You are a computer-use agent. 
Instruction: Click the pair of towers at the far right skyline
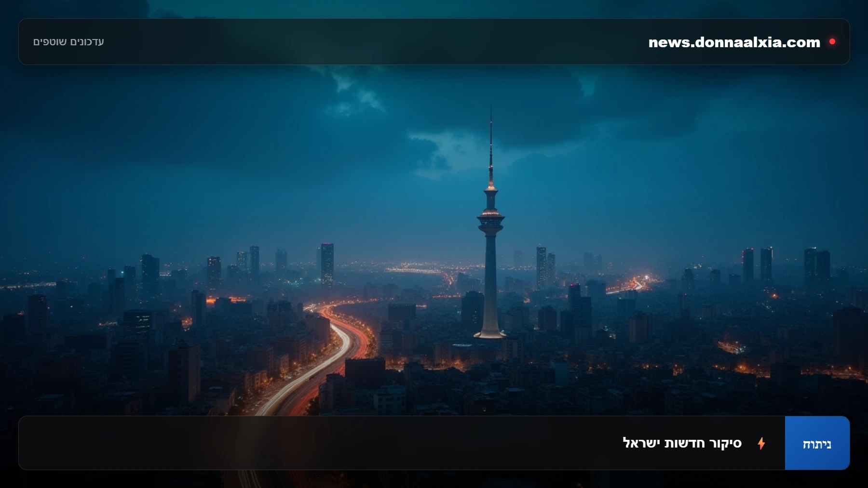point(817,267)
